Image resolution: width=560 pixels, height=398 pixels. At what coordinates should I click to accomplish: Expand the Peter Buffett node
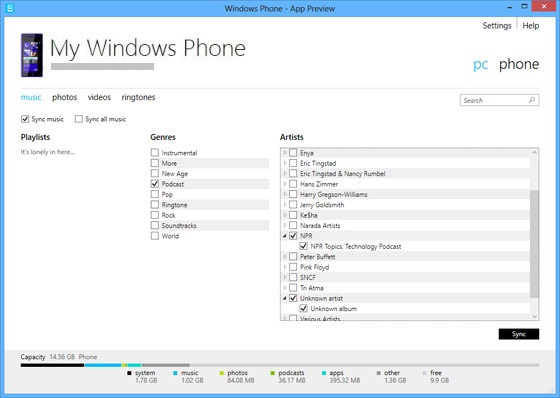tap(285, 257)
